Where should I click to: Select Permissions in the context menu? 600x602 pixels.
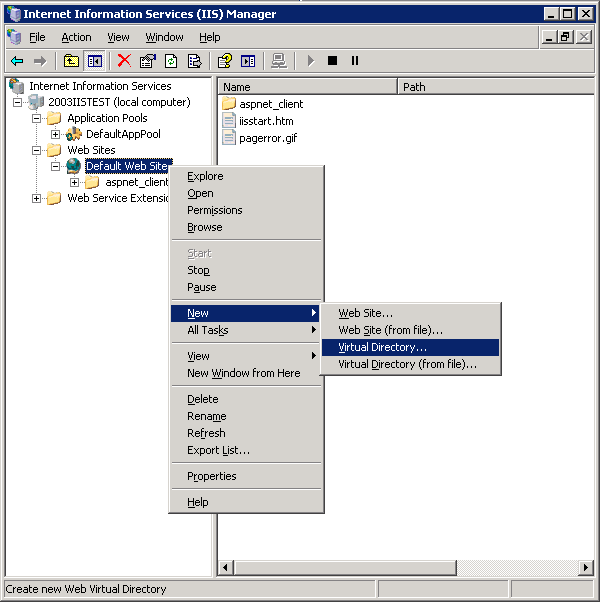246,210
